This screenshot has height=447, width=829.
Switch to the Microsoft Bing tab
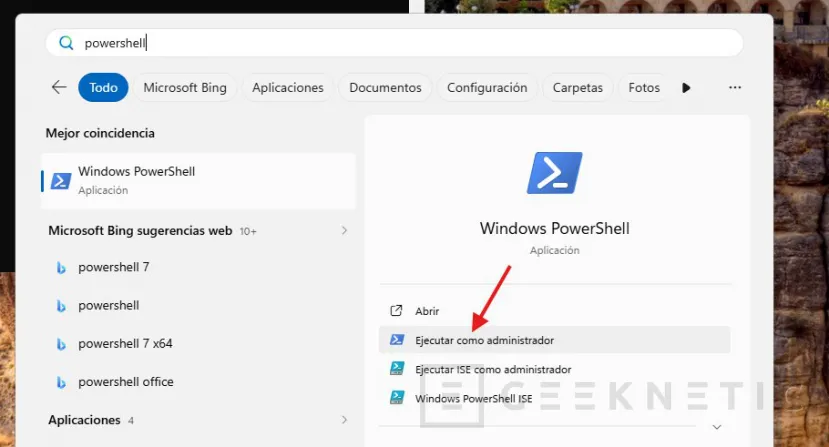click(185, 87)
